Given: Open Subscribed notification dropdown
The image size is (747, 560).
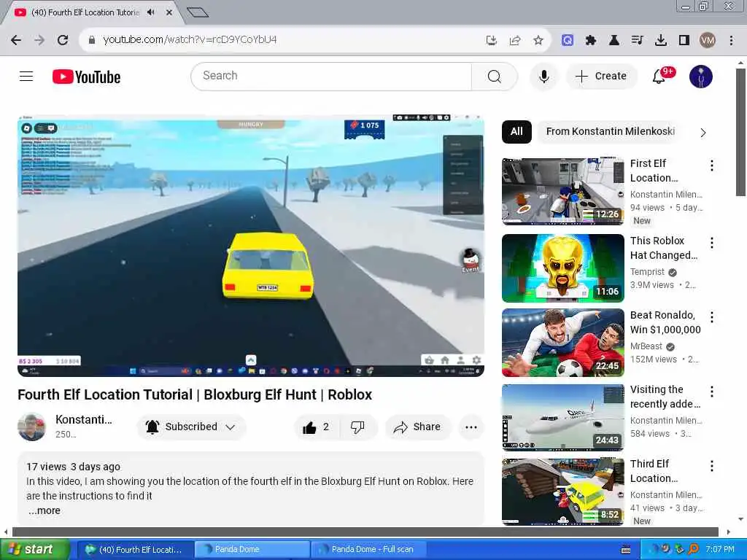Looking at the screenshot, I should tap(192, 427).
